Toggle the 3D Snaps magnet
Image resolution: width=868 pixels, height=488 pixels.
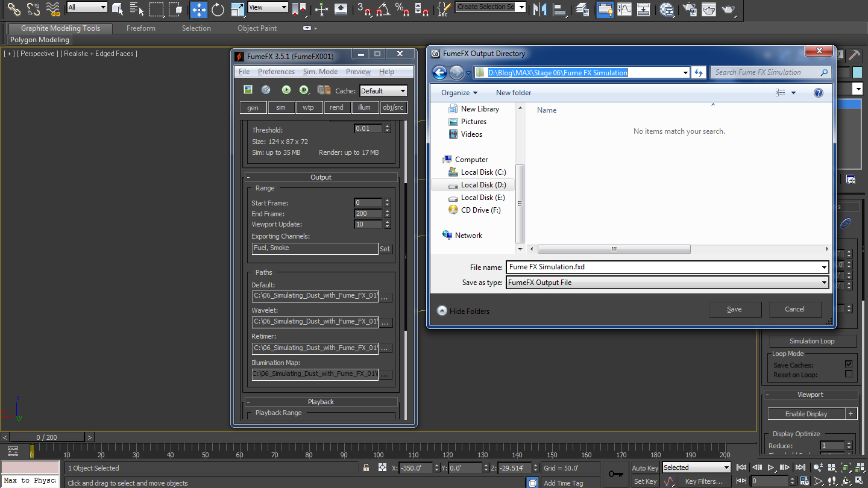[364, 9]
